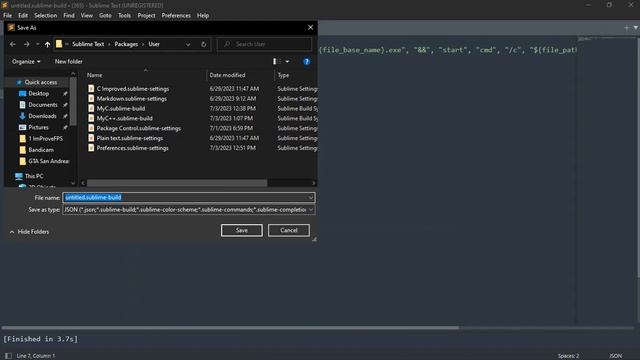Click Line 7, Column 1 status text

pos(36,356)
